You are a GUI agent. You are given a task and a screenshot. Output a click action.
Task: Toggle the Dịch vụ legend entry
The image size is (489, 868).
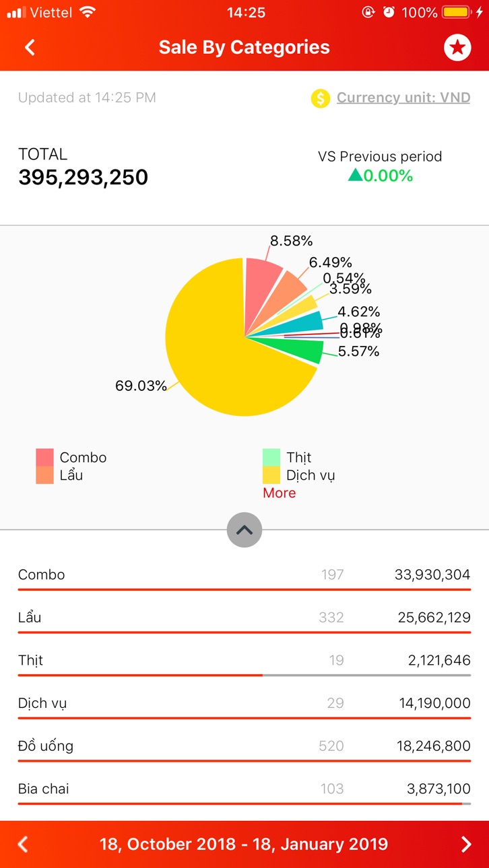298,475
